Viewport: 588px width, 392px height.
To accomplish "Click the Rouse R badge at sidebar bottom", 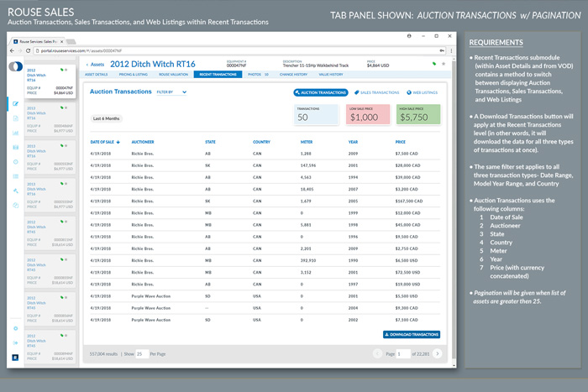I will click(x=15, y=358).
